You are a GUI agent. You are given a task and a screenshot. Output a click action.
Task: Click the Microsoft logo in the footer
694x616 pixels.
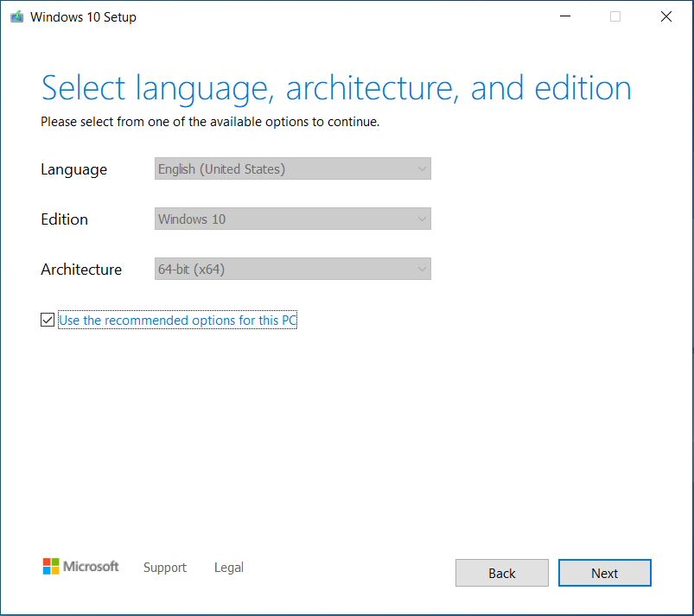80,567
